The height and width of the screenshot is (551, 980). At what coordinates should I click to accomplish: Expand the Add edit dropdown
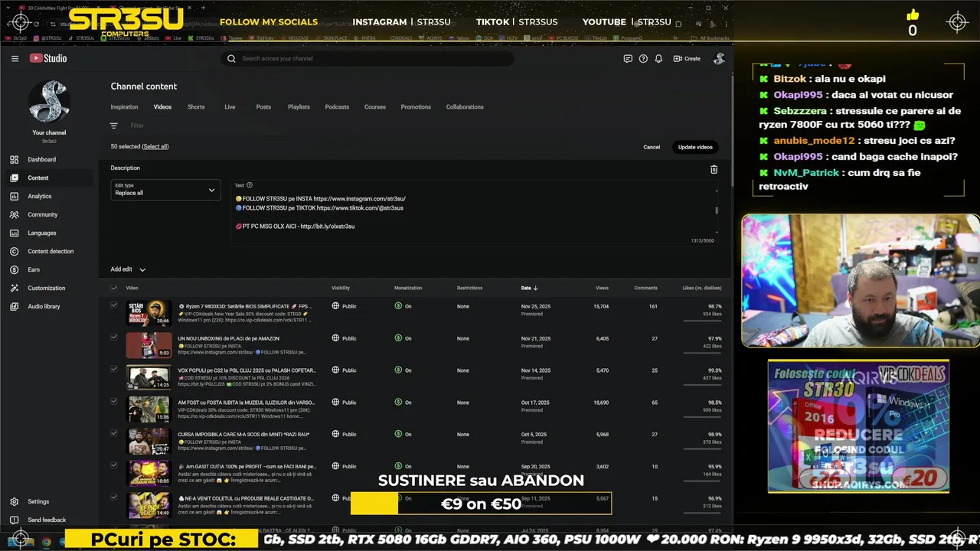point(128,269)
